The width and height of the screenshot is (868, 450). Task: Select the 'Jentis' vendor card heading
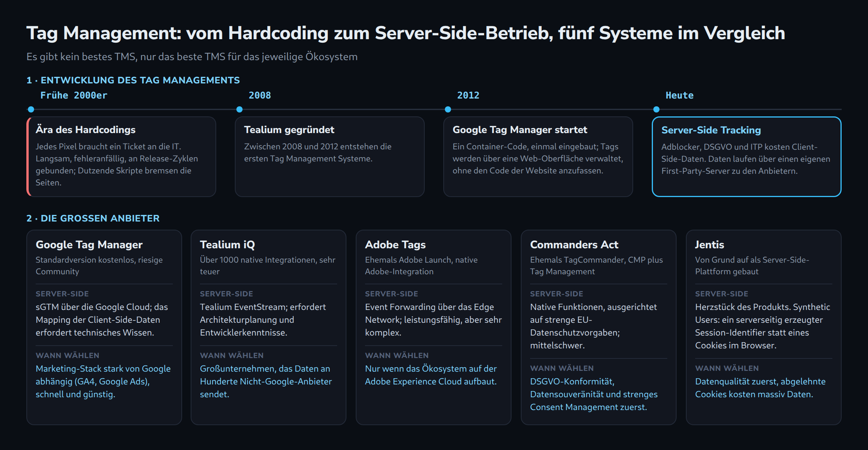click(710, 244)
